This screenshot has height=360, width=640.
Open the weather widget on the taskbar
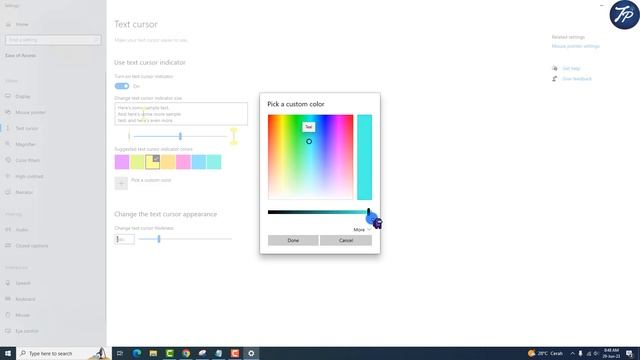coord(545,353)
